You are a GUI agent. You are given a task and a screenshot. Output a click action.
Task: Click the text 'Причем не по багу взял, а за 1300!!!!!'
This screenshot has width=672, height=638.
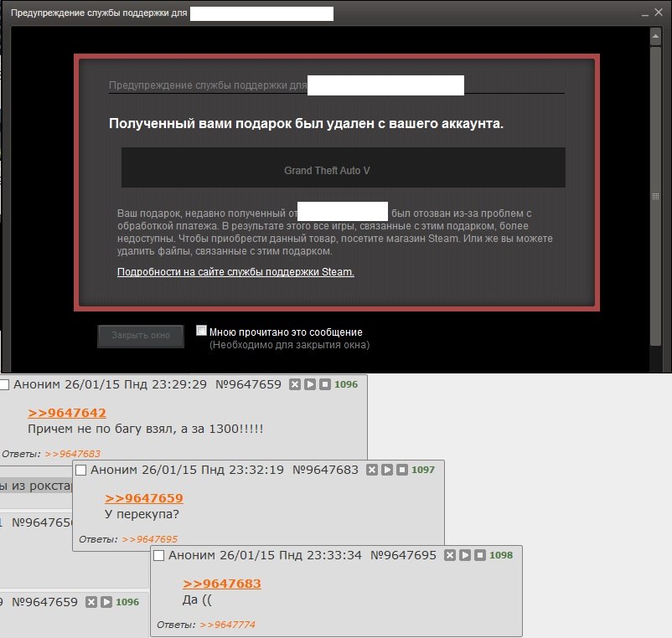click(146, 429)
